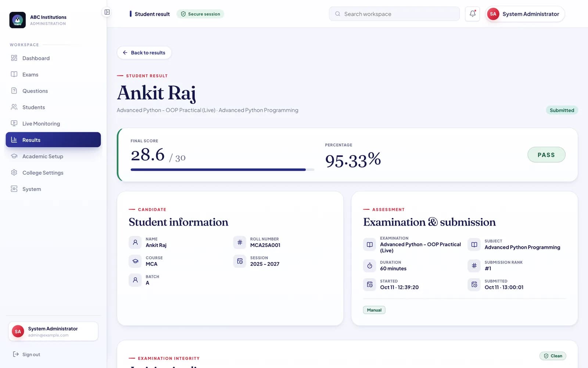Select the Results menu item
This screenshot has height=368, width=588.
(53, 140)
